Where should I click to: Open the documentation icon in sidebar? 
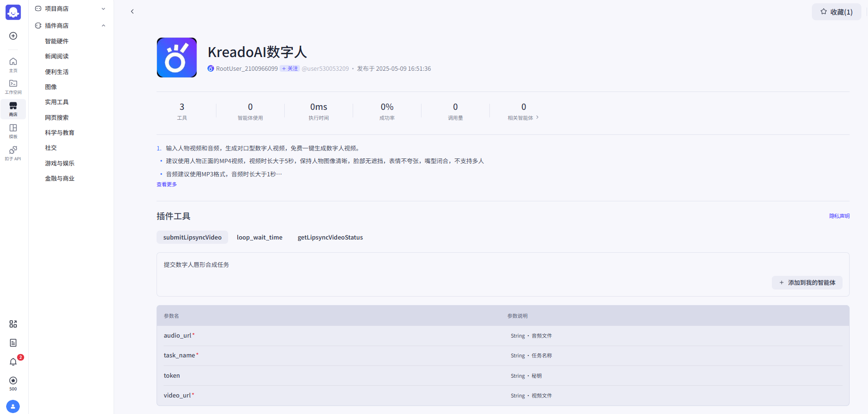tap(13, 343)
